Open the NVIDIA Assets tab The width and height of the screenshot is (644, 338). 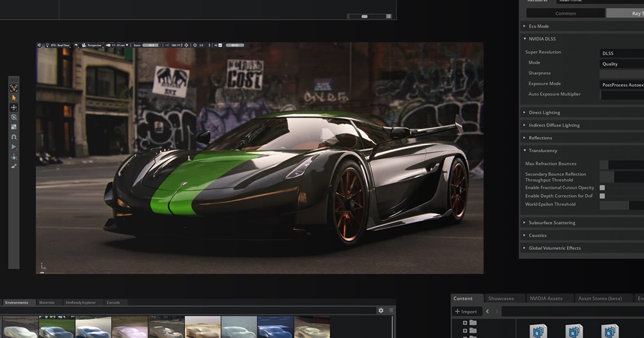pyautogui.click(x=546, y=298)
